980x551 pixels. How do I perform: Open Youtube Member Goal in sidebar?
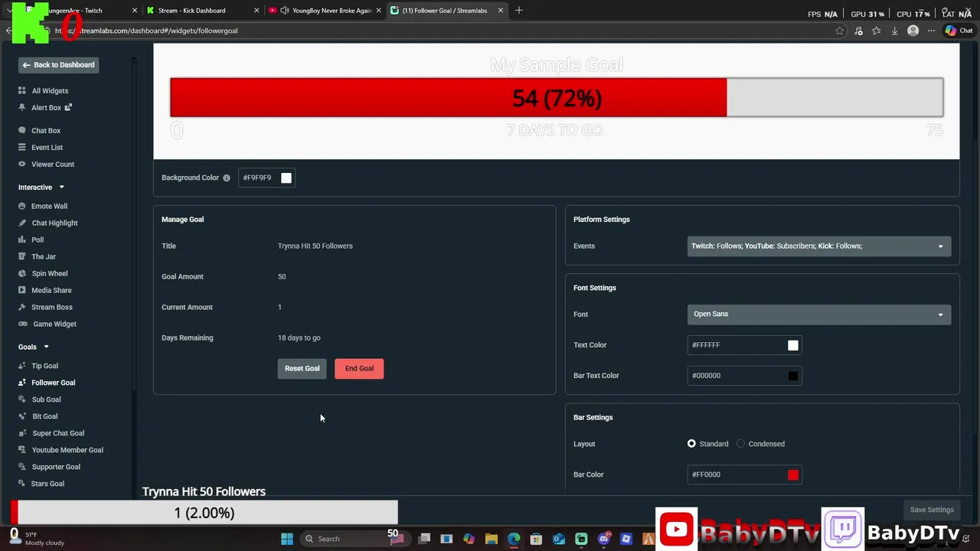pyautogui.click(x=67, y=450)
